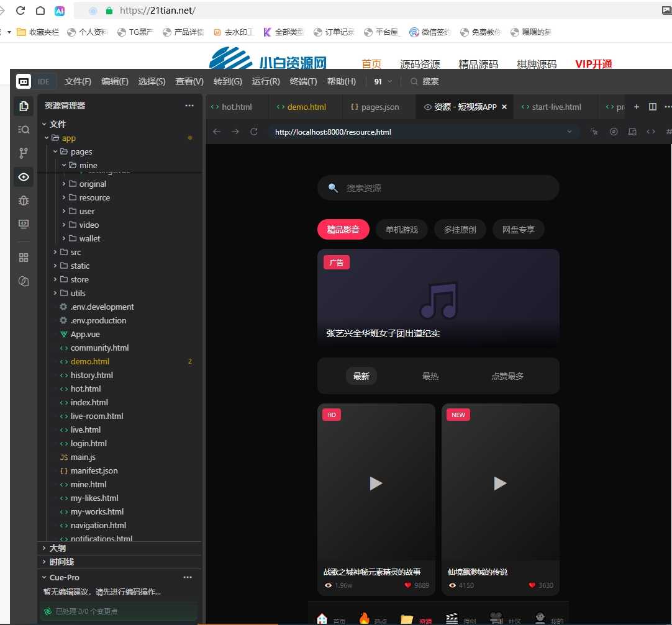
Task: Click the 搜索资源 search field
Action: click(x=438, y=187)
